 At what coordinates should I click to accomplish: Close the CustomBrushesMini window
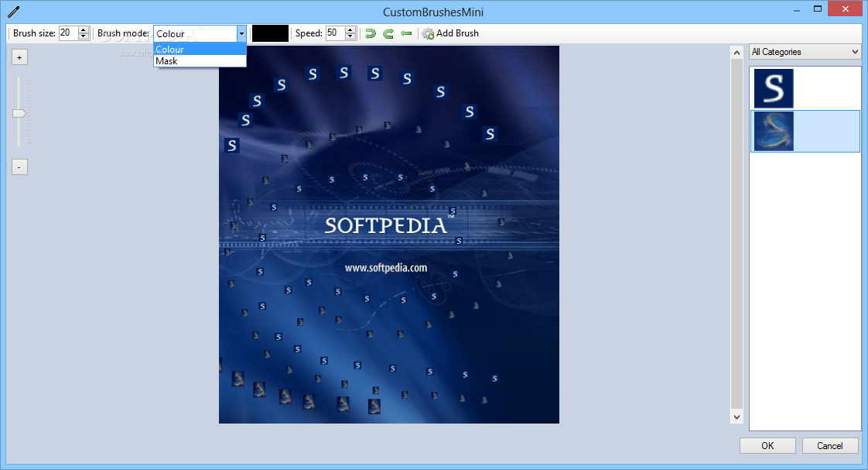(845, 9)
